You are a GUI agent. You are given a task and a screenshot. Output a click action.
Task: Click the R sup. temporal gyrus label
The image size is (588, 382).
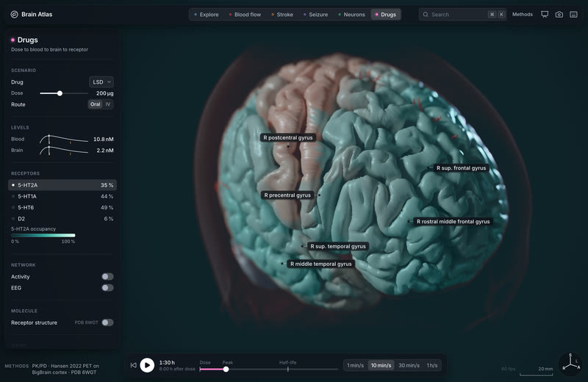point(338,246)
